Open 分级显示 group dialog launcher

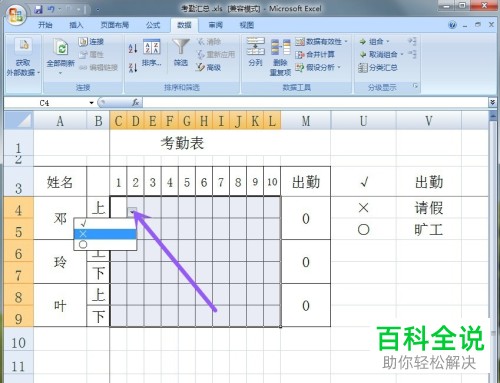415,86
